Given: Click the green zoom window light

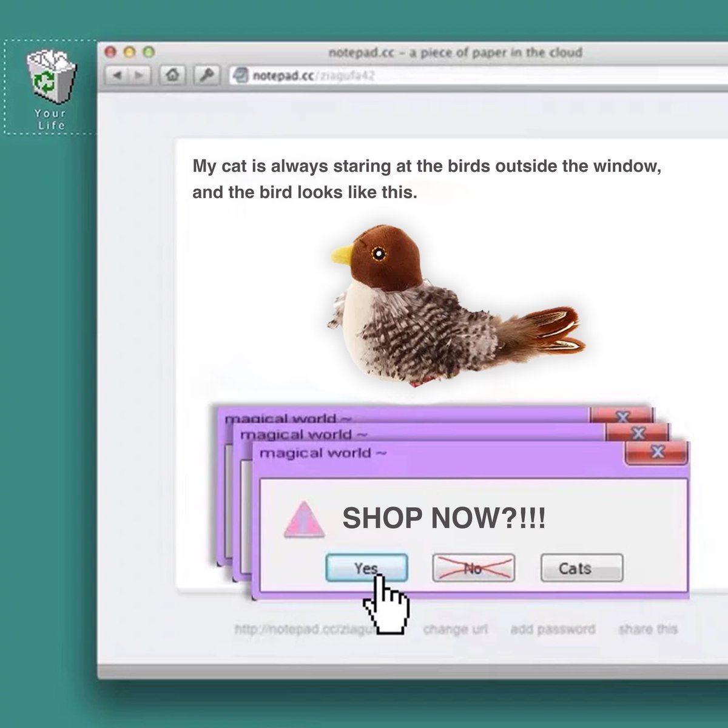Looking at the screenshot, I should 149,52.
